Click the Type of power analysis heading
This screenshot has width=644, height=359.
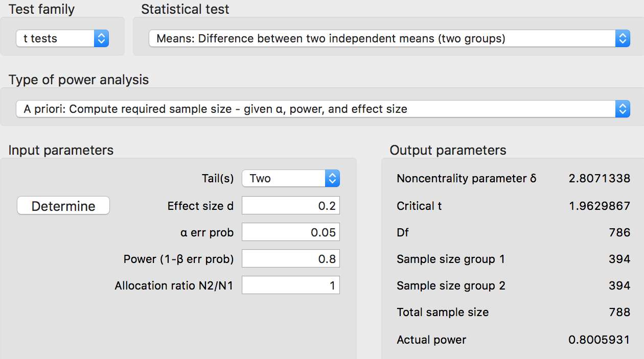(79, 80)
